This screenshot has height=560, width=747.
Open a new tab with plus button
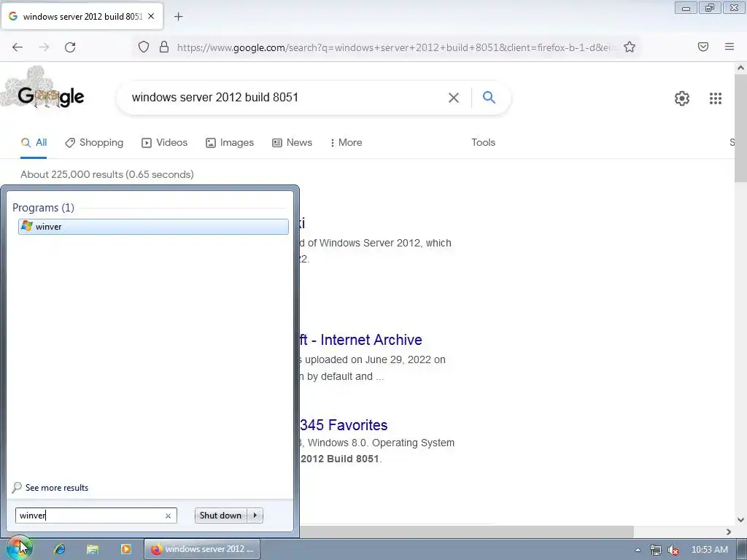(179, 17)
